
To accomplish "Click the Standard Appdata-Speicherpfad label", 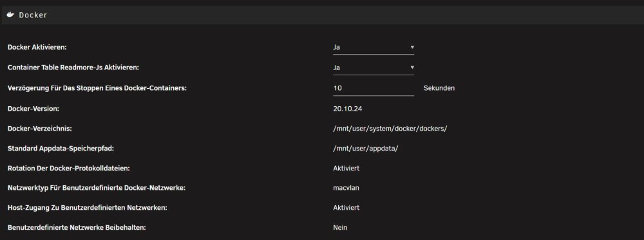I will click(x=61, y=149).
